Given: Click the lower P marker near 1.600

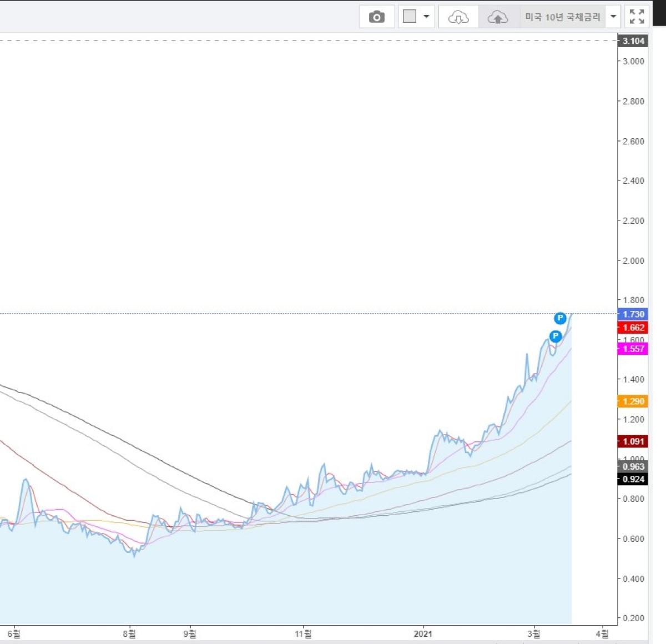Looking at the screenshot, I should (x=555, y=336).
